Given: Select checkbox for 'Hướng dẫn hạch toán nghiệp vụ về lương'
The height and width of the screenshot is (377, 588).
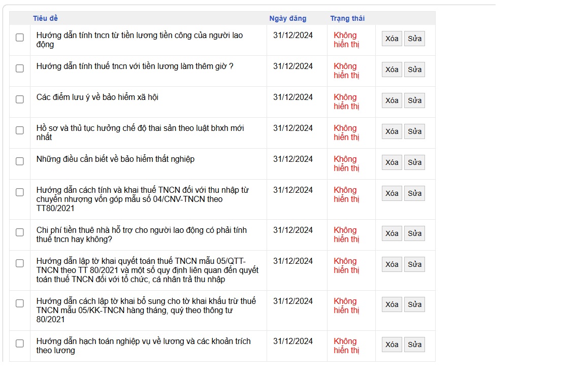Looking at the screenshot, I should [x=20, y=344].
